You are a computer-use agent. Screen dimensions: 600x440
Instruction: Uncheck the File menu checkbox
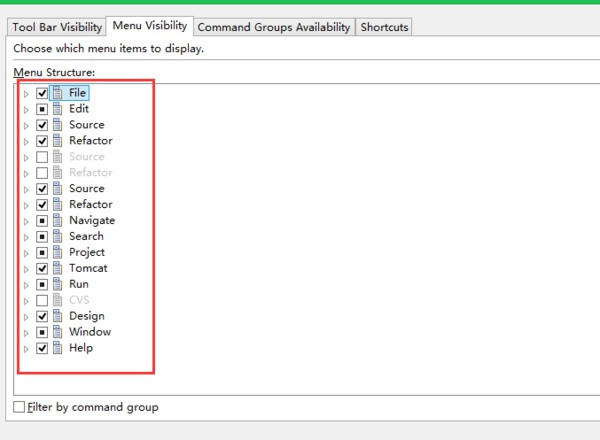click(42, 93)
